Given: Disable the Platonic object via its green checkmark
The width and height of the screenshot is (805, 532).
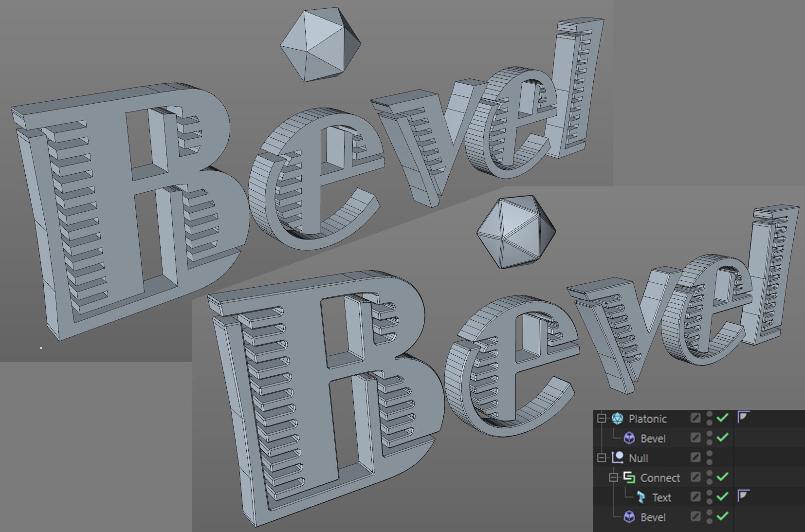Looking at the screenshot, I should (x=723, y=418).
